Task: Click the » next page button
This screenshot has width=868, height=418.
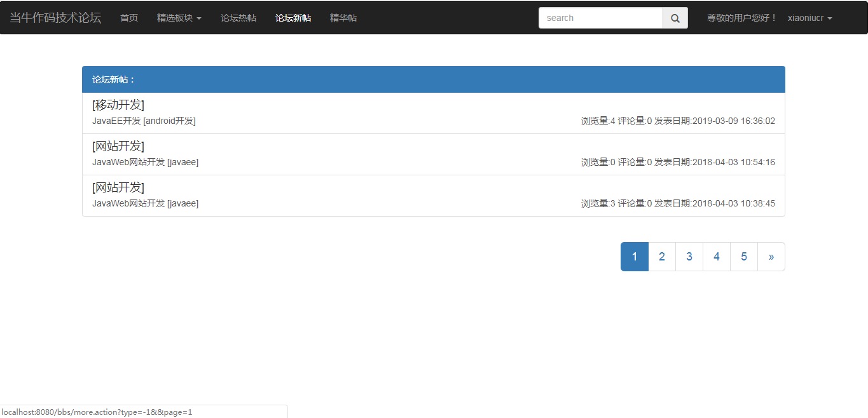Action: [x=771, y=257]
